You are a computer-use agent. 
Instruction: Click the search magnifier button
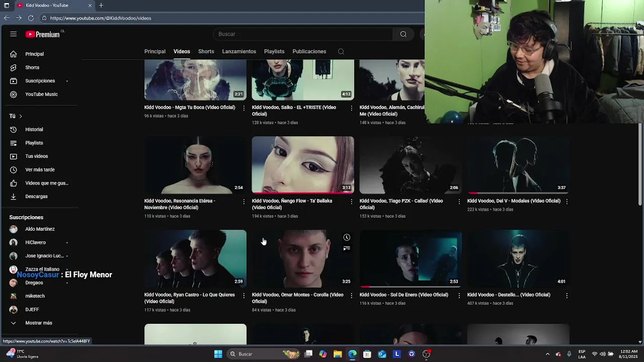tap(404, 34)
